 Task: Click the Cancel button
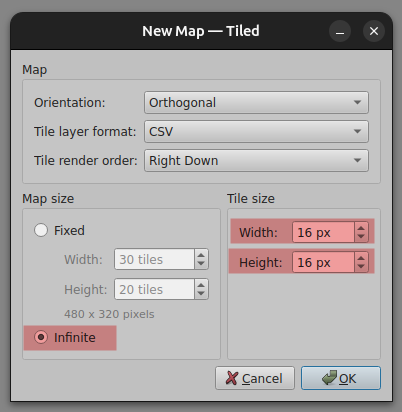tap(255, 378)
